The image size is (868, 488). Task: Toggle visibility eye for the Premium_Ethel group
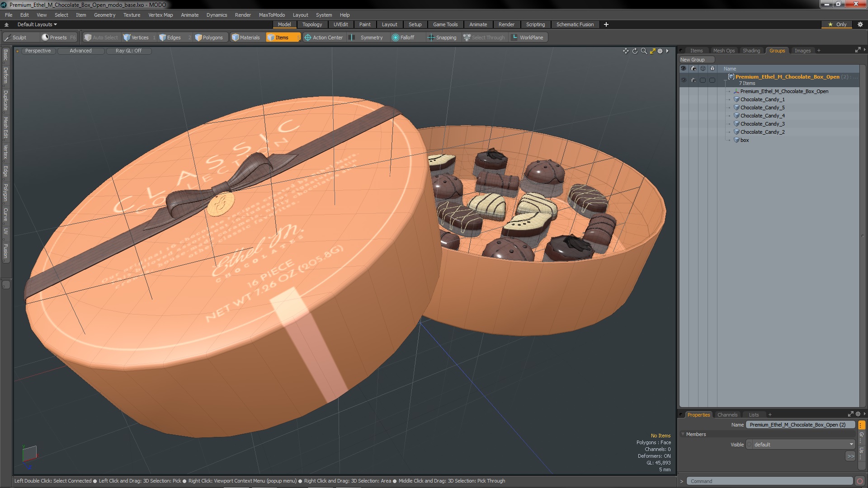tap(684, 80)
